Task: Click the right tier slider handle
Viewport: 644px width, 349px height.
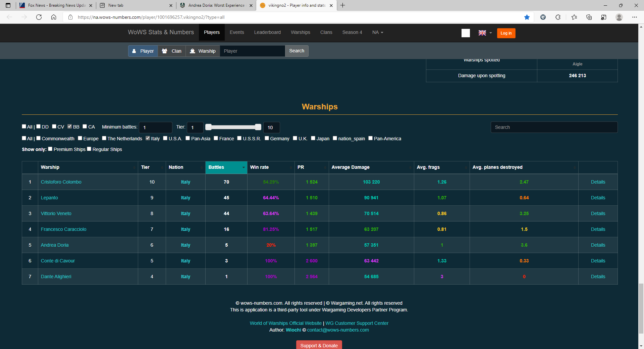Action: coord(258,127)
